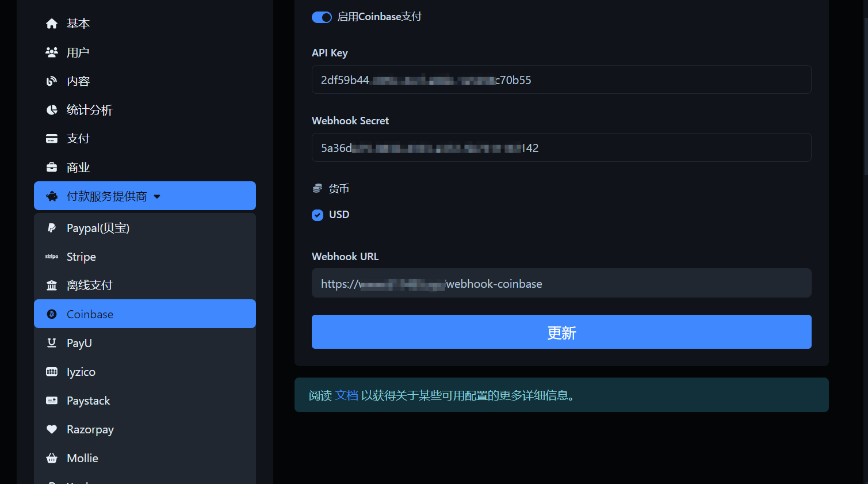Click the Razorpay heart icon
This screenshot has width=868, height=484.
point(52,429)
